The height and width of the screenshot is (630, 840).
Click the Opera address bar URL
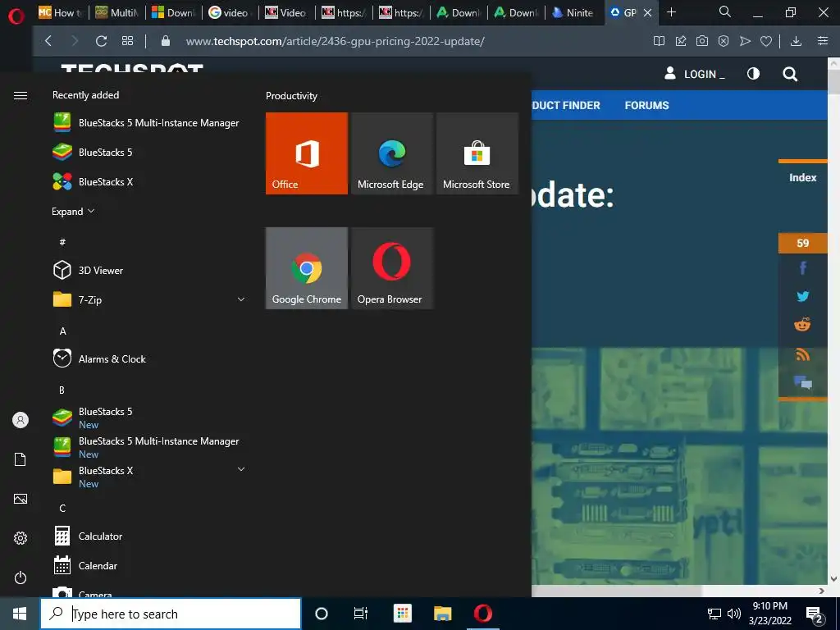click(x=336, y=41)
